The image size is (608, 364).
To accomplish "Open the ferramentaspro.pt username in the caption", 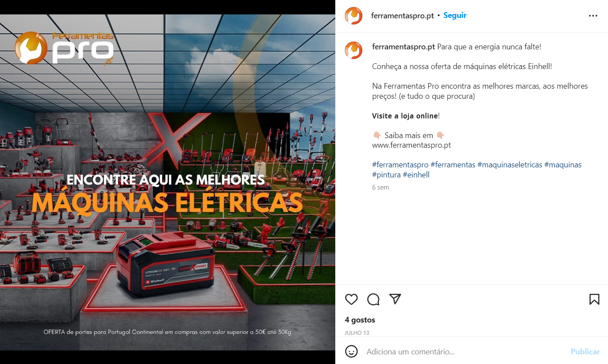I will 403,47.
